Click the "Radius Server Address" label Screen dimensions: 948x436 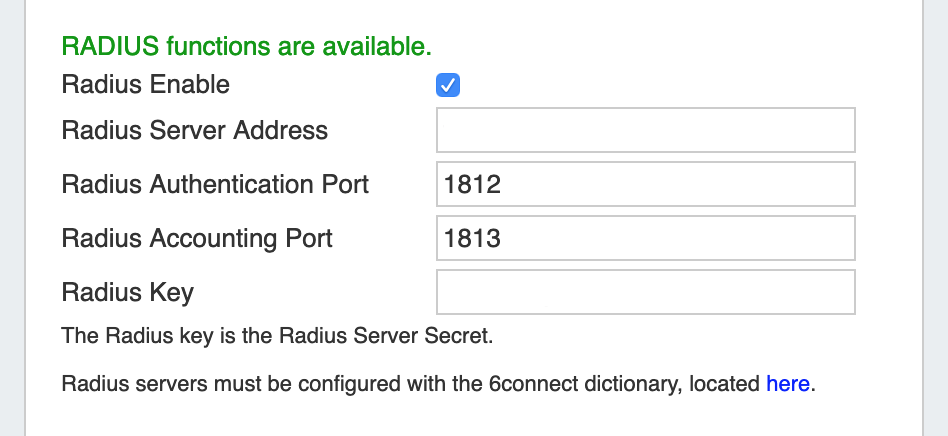[195, 130]
